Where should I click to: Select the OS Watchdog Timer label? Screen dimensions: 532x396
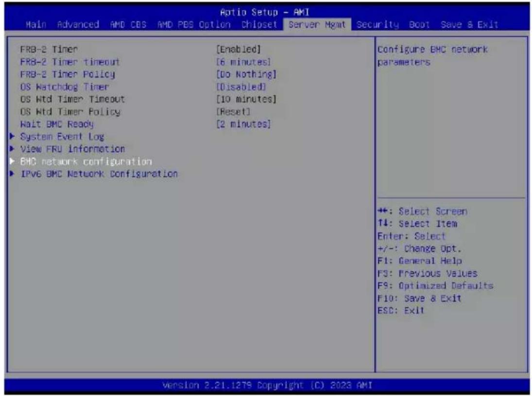pyautogui.click(x=65, y=87)
